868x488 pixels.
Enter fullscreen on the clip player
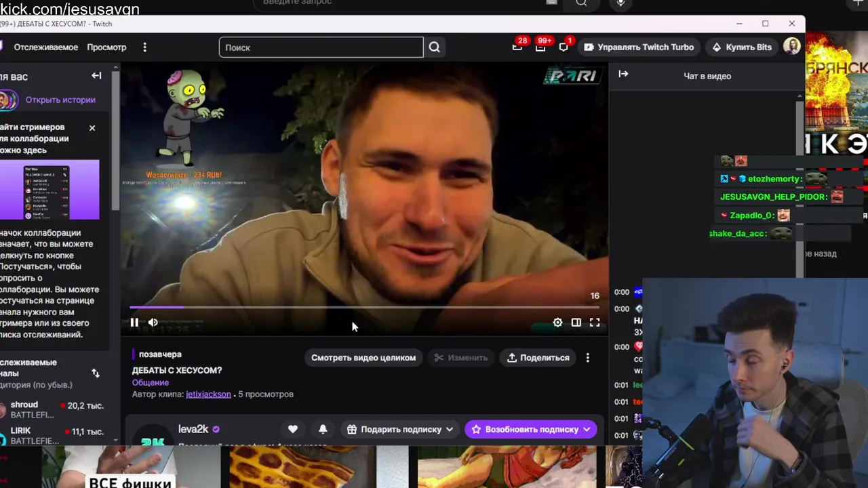[x=595, y=323]
